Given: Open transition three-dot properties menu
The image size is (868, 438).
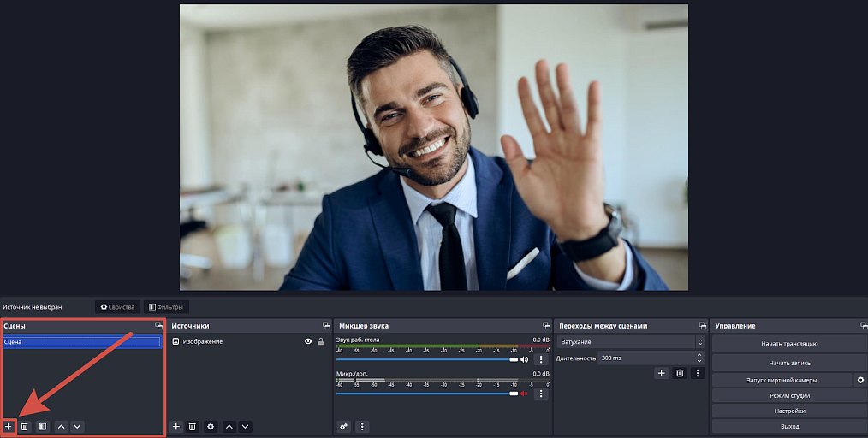Looking at the screenshot, I should (698, 373).
